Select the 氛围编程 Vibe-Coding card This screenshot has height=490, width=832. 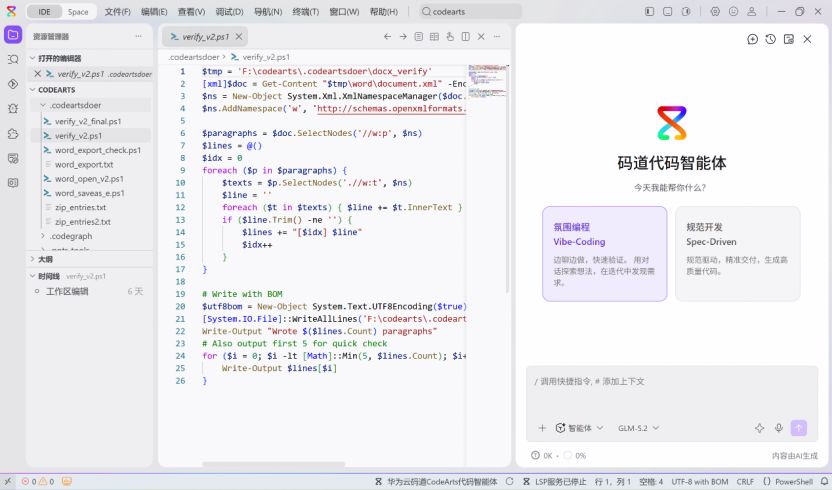click(604, 254)
